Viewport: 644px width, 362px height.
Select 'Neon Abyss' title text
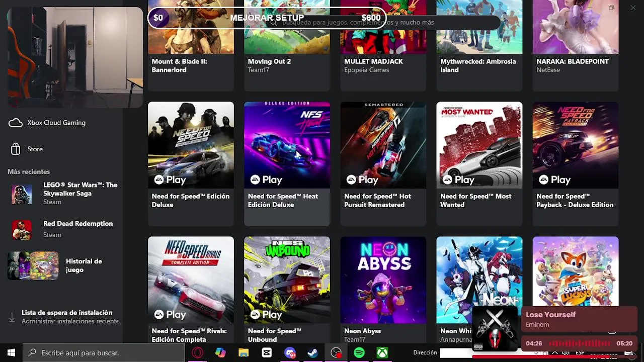pyautogui.click(x=362, y=331)
